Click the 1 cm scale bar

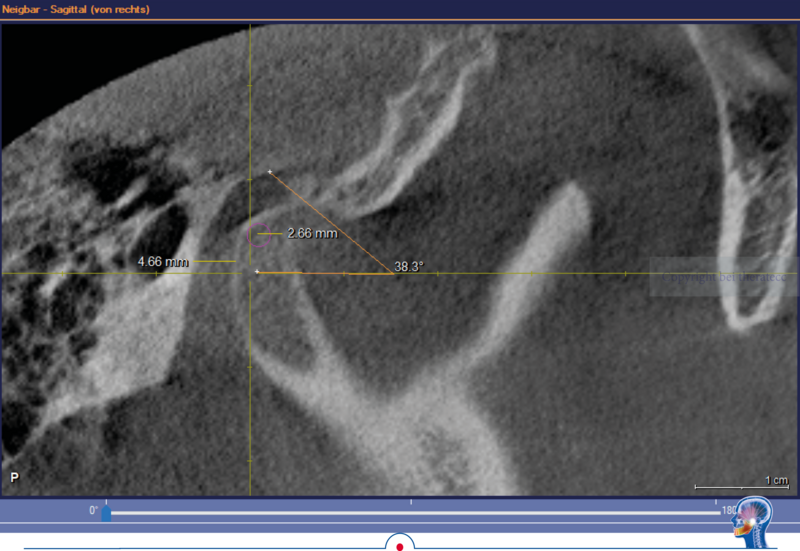(741, 487)
